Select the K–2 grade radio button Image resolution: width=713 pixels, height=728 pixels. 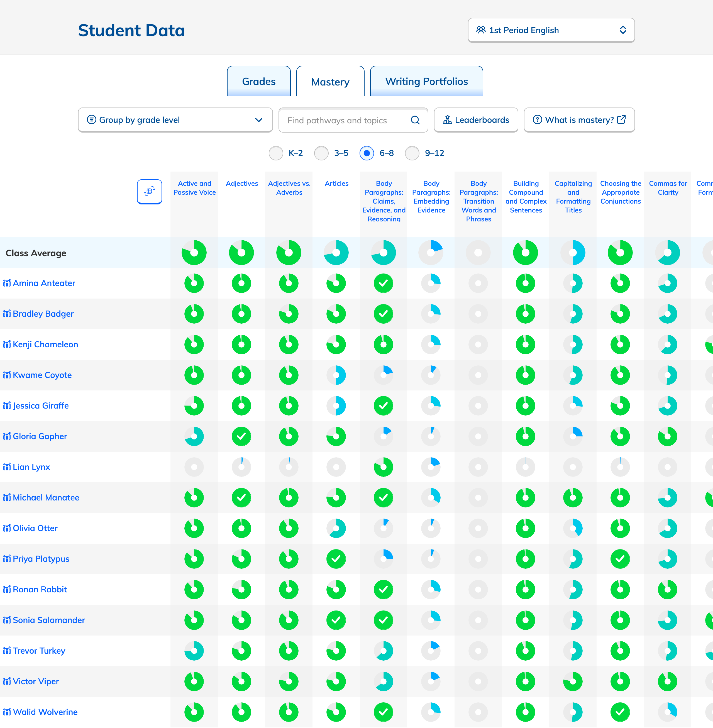tap(276, 153)
